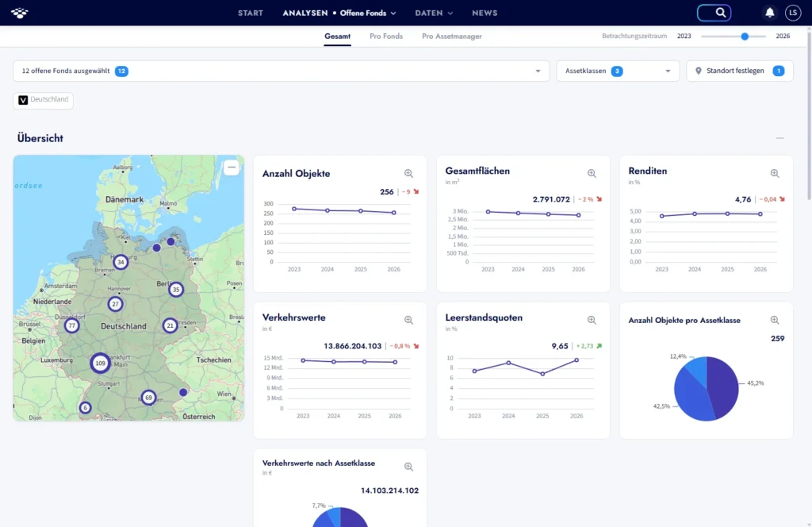The image size is (812, 527).
Task: Zoom into Anzahl Objekte pro Assetklasse chart
Action: pos(774,320)
